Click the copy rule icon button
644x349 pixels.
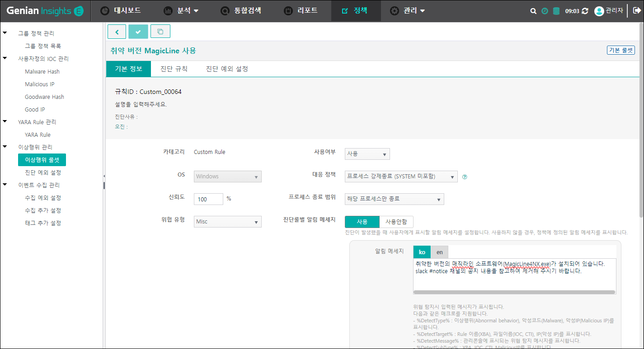160,32
